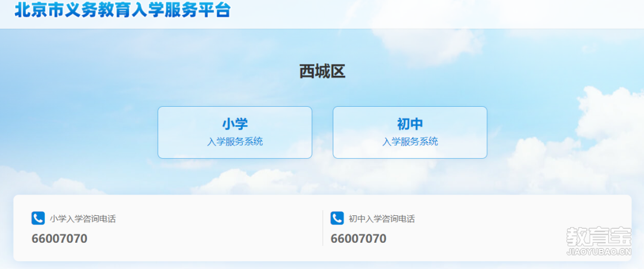
Task: Click the 北京市义务教育入学服务平台 site title
Action: (x=122, y=10)
